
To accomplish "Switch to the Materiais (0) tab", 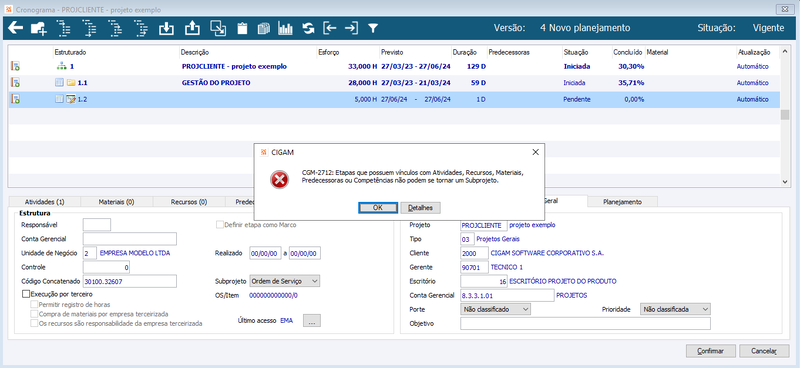I will point(116,202).
